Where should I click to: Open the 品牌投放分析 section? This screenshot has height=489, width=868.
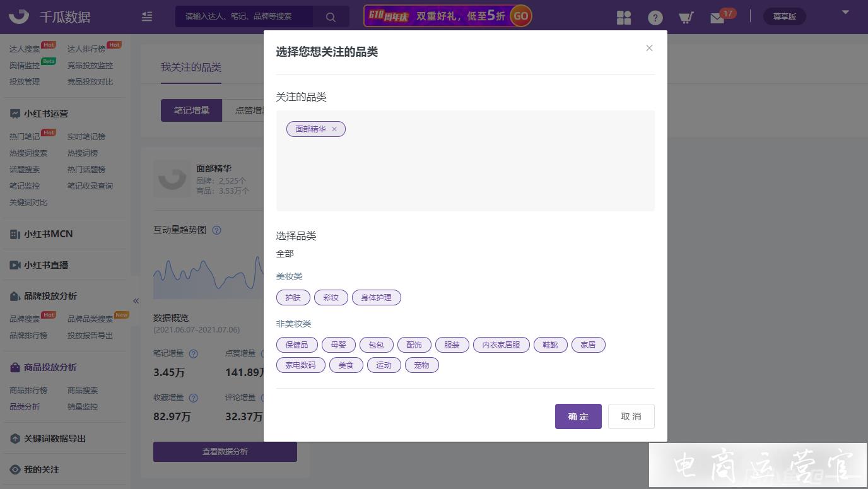43,296
